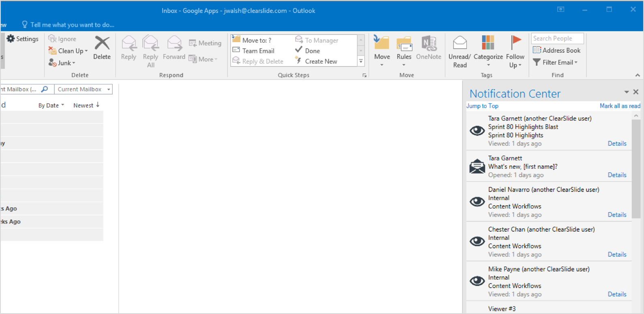Open the Address Book
Screen dimensions: 644x314
(x=556, y=50)
